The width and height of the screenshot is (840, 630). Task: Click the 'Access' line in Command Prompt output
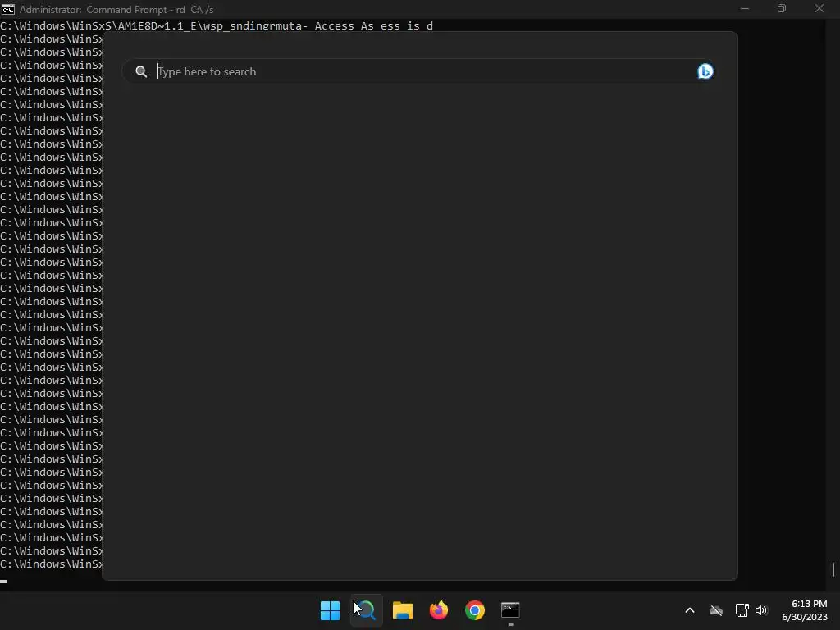pyautogui.click(x=217, y=25)
